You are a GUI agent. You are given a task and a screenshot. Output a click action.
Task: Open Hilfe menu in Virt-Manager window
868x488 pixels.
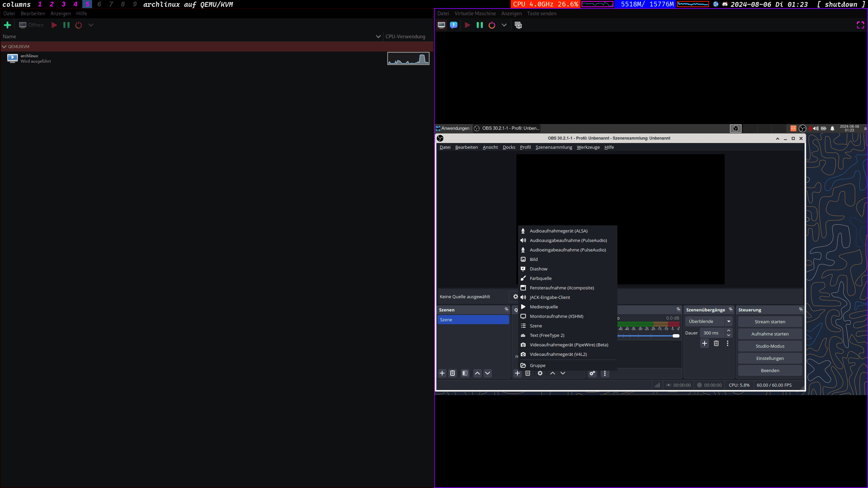pyautogui.click(x=82, y=14)
